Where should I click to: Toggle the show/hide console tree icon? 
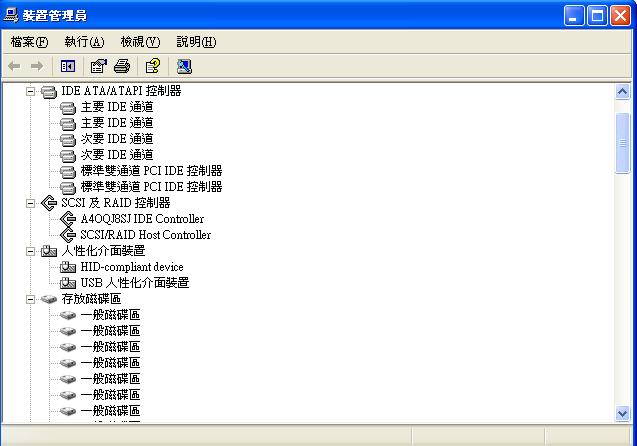[x=68, y=66]
